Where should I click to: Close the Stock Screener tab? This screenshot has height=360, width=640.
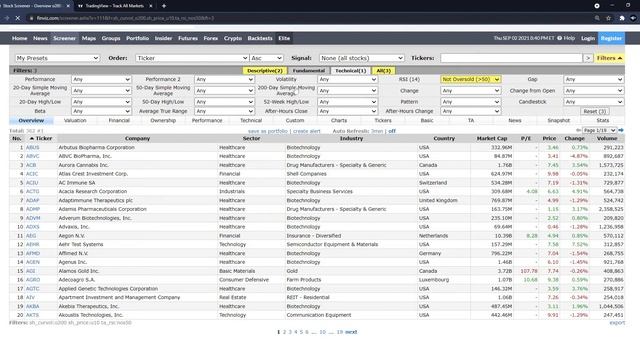coord(68,6)
